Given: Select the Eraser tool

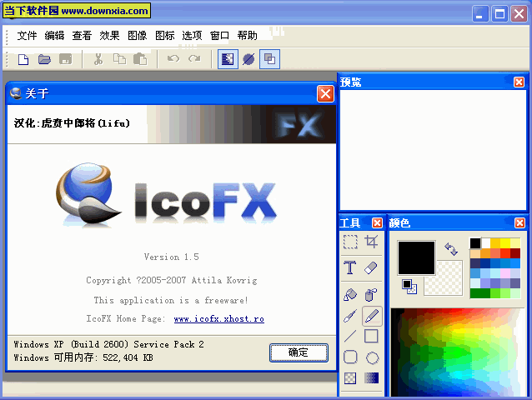Looking at the screenshot, I should point(371,267).
